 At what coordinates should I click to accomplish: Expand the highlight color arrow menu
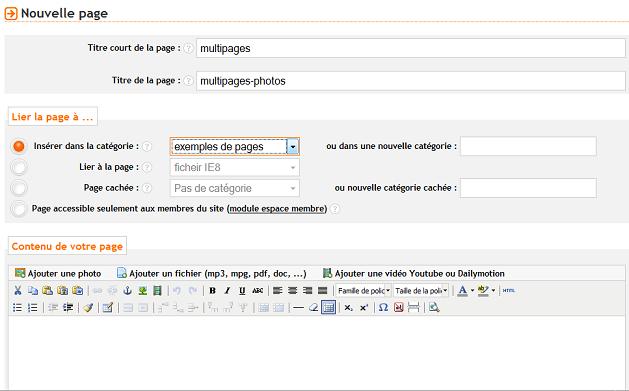(x=493, y=290)
